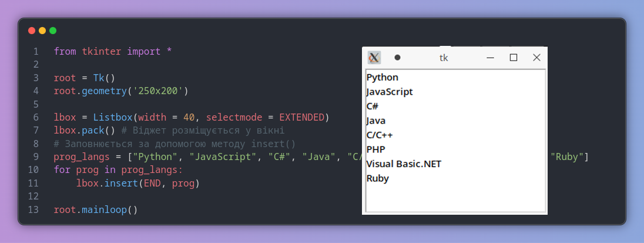Close the tk window

click(x=536, y=57)
